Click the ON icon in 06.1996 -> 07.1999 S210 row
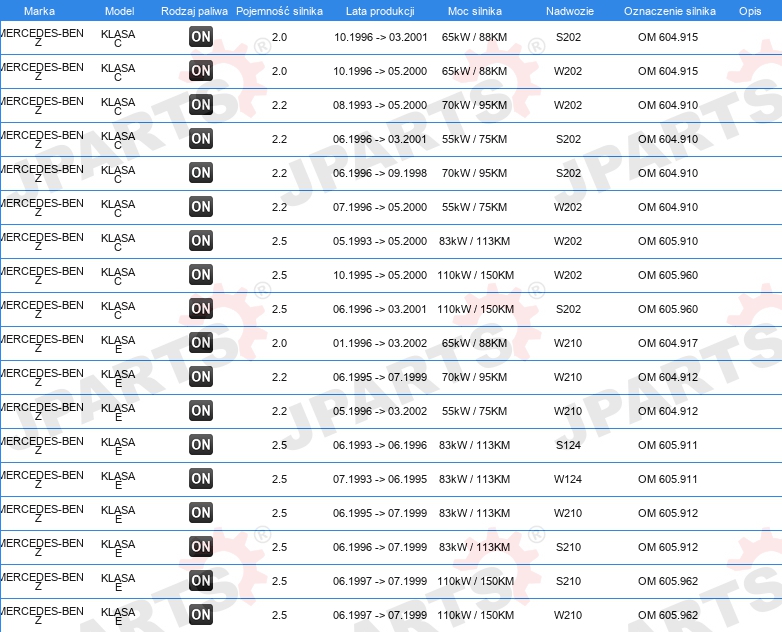Image resolution: width=782 pixels, height=632 pixels. point(201,546)
